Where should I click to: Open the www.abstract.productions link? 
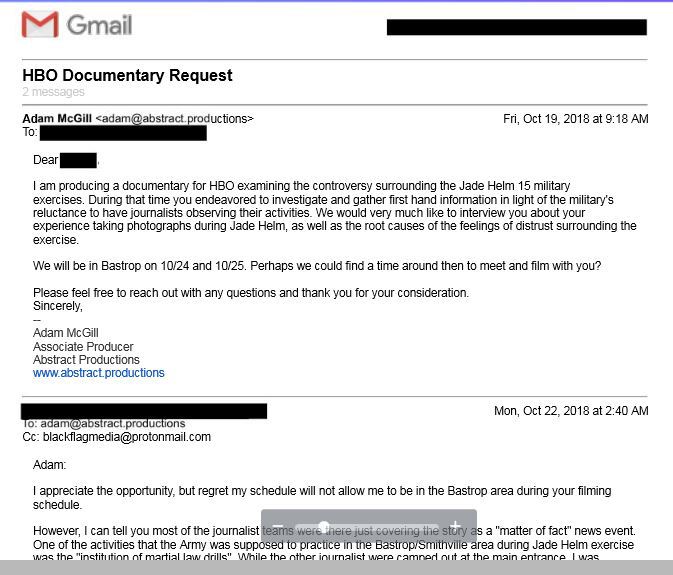tap(98, 373)
